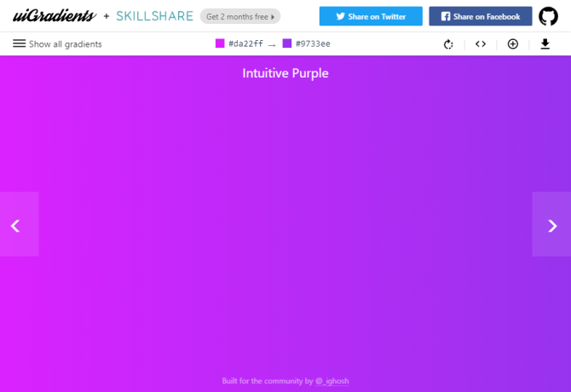Click the download gradient image icon
The width and height of the screenshot is (571, 392).
coord(545,44)
